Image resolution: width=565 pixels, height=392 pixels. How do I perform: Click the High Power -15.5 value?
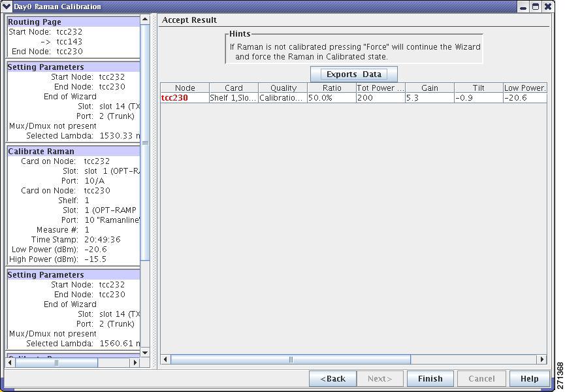[x=95, y=259]
